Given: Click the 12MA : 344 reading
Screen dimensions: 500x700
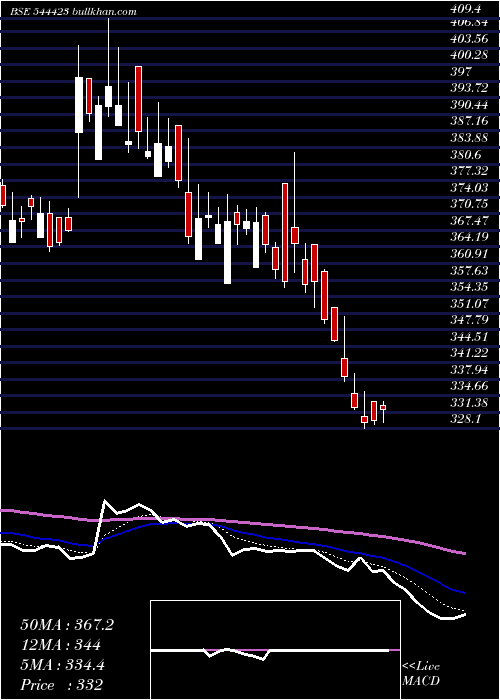Looking at the screenshot, I should click(60, 645).
